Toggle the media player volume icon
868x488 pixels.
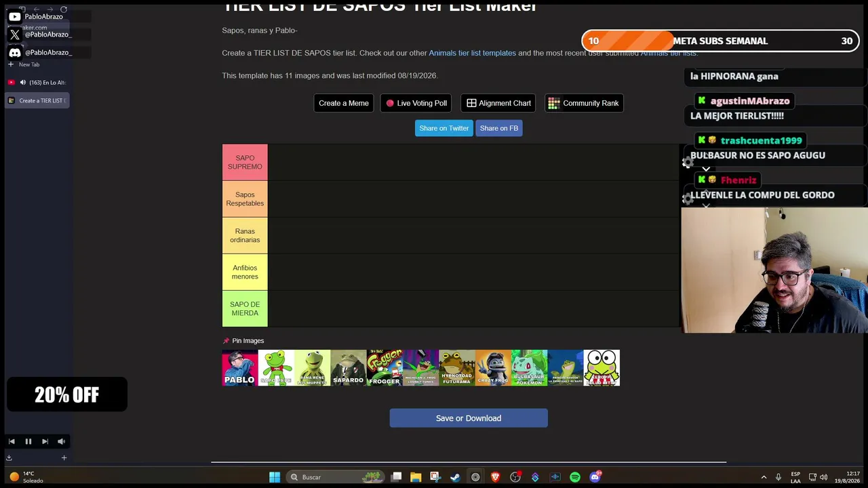[61, 441]
